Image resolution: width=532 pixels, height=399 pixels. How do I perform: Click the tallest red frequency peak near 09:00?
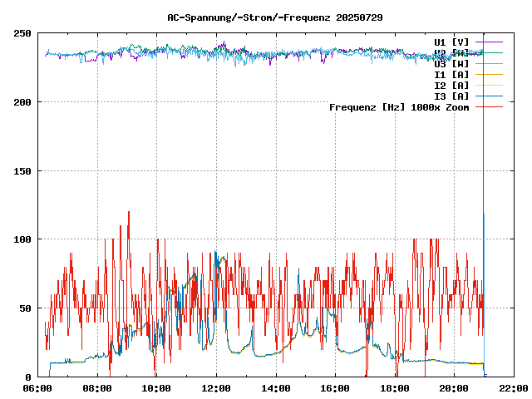click(x=128, y=213)
